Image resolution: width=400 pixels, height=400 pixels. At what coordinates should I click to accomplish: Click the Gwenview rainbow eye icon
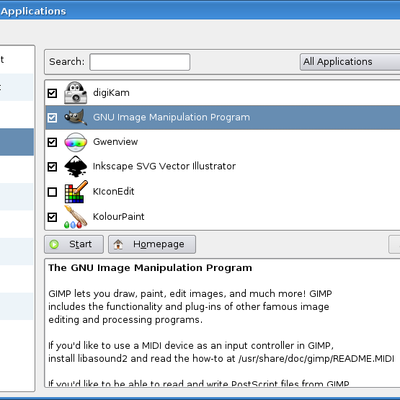point(76,142)
